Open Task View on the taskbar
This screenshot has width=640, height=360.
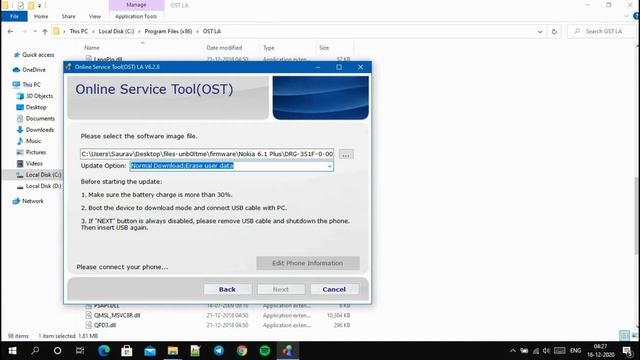coord(80,351)
